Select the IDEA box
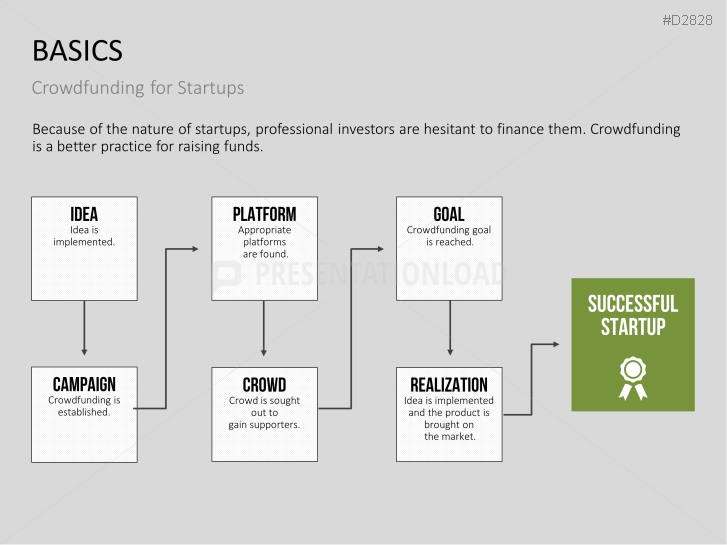This screenshot has height=545, width=727. 84,248
